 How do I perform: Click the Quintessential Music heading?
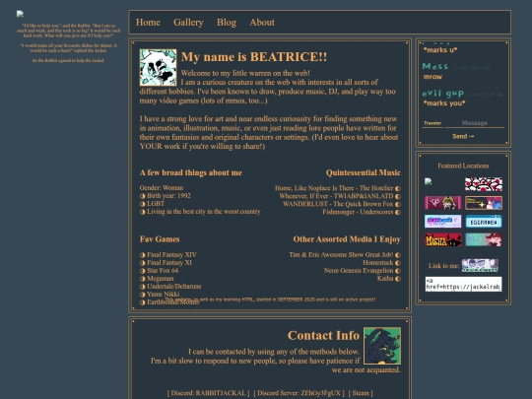[x=363, y=172]
